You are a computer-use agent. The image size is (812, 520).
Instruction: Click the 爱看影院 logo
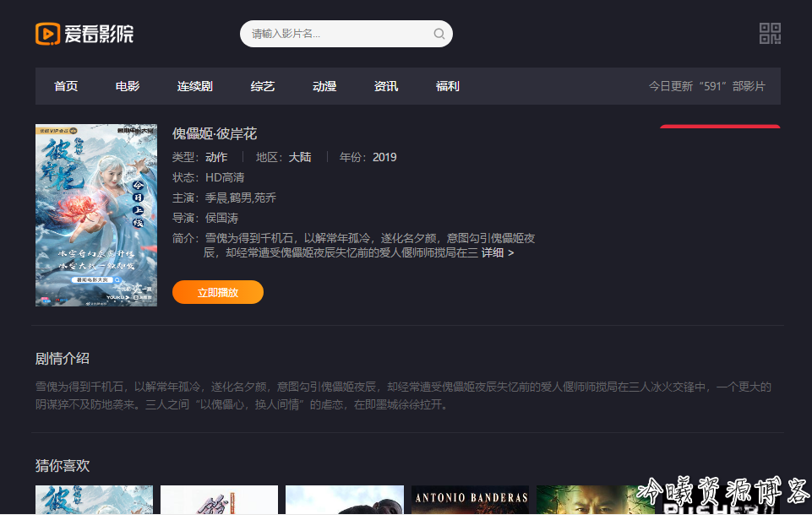click(84, 34)
